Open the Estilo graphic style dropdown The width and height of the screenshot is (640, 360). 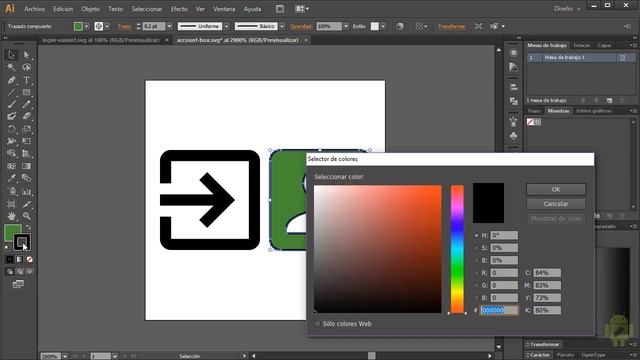click(x=383, y=27)
